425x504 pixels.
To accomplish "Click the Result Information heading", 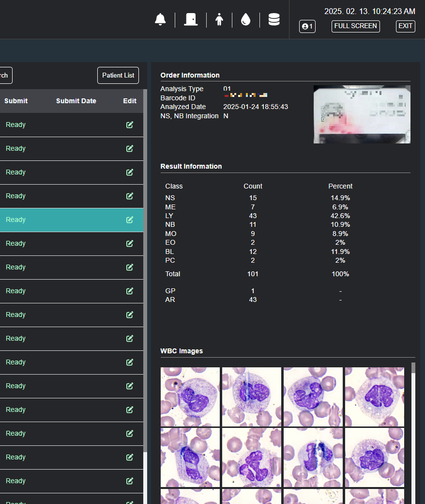I will tap(191, 167).
